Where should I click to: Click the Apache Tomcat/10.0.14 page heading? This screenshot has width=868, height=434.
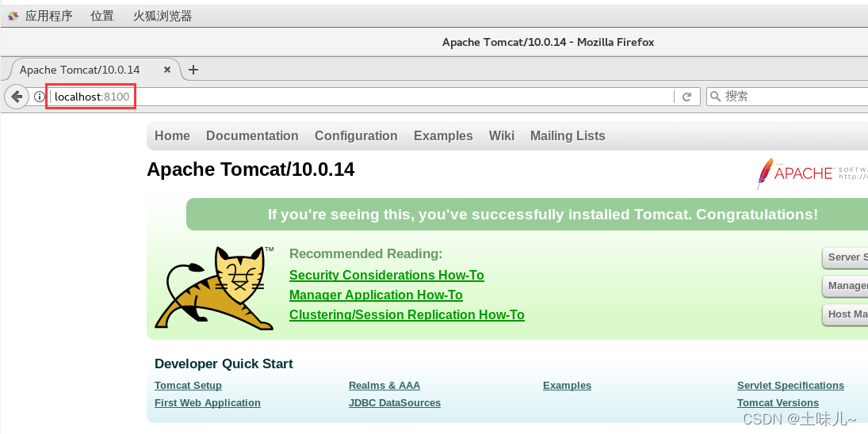tap(250, 169)
